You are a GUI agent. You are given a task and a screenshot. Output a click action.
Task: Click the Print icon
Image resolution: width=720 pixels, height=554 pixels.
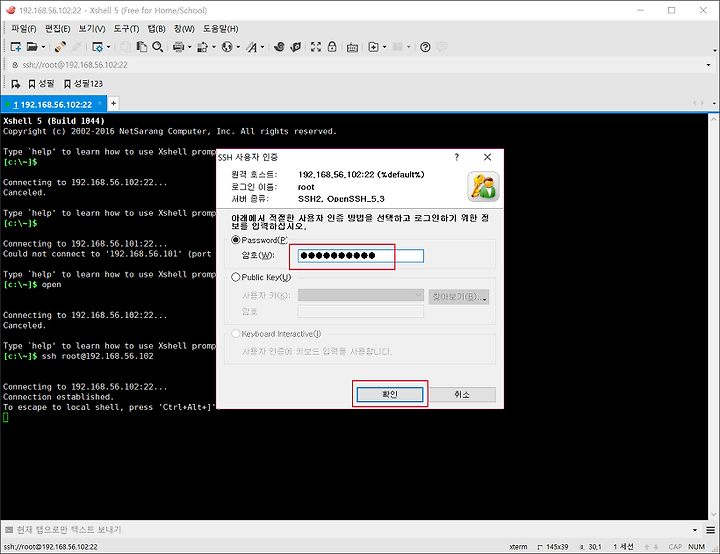click(x=178, y=47)
